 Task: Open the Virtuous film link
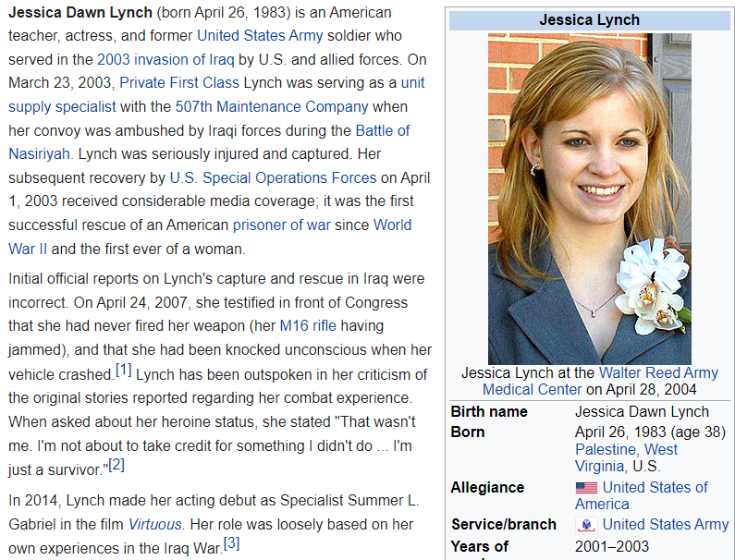[154, 524]
